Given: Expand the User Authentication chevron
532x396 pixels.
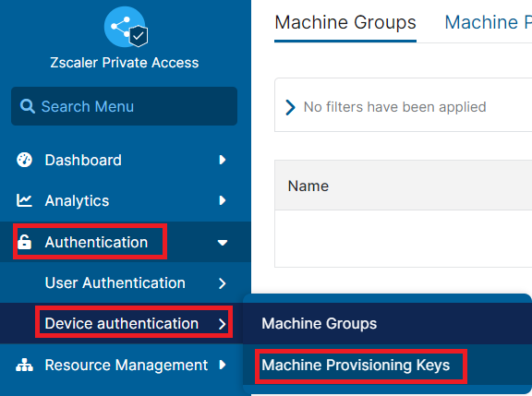Looking at the screenshot, I should coord(223,283).
